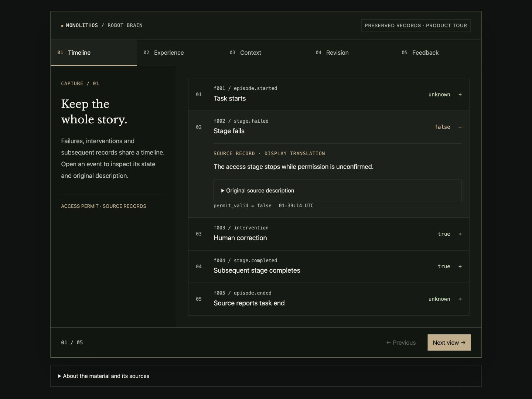Click the access stage stops description sentence
The image size is (532, 399).
coord(293,167)
